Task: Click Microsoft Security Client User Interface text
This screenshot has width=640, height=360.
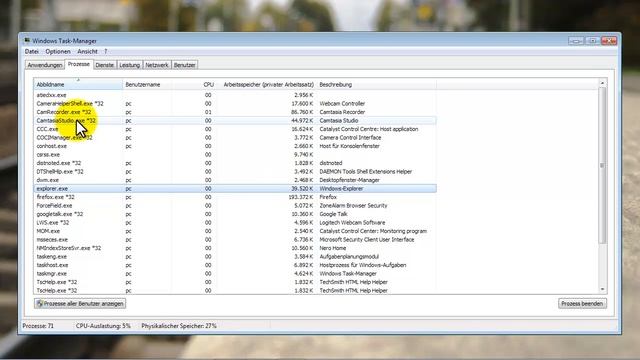Action: coord(367,240)
